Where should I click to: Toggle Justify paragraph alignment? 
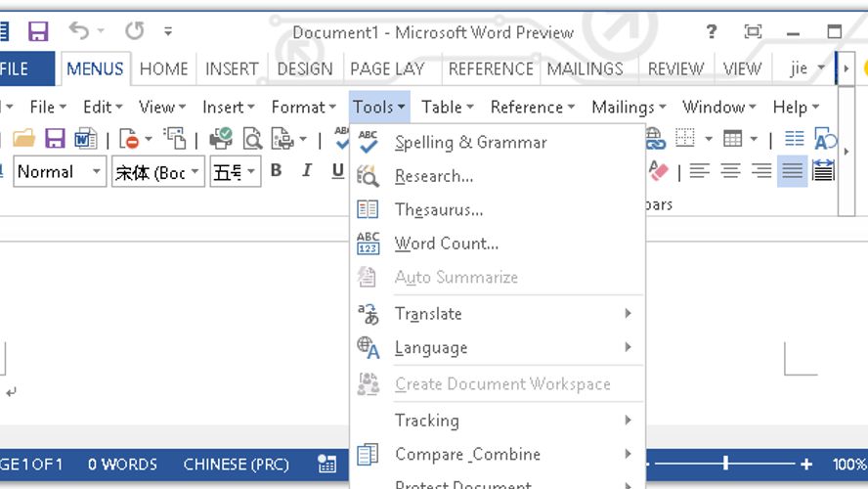792,171
